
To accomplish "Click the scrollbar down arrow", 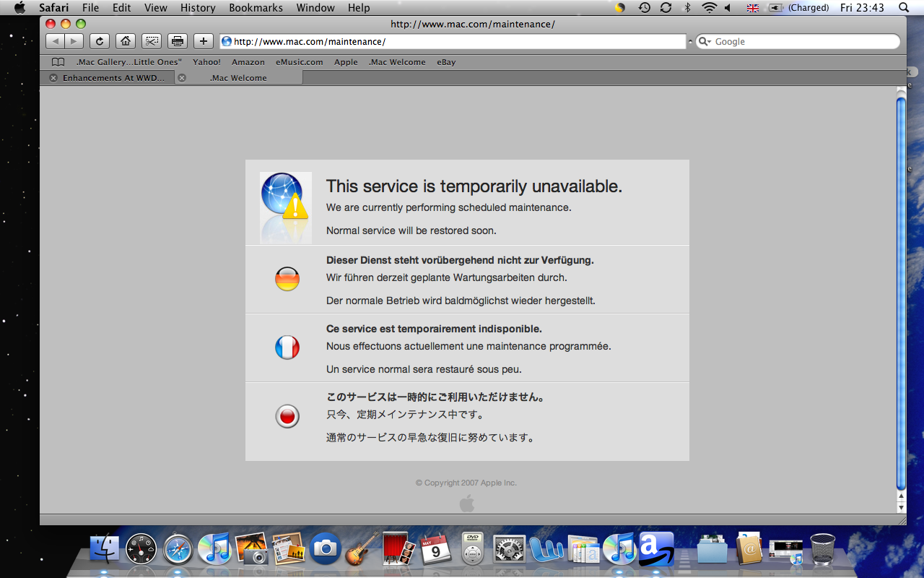I will pos(901,508).
